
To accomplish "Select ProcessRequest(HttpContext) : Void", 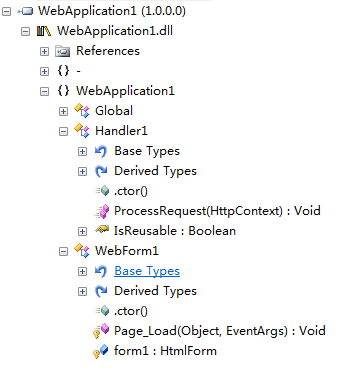I will (x=217, y=211).
